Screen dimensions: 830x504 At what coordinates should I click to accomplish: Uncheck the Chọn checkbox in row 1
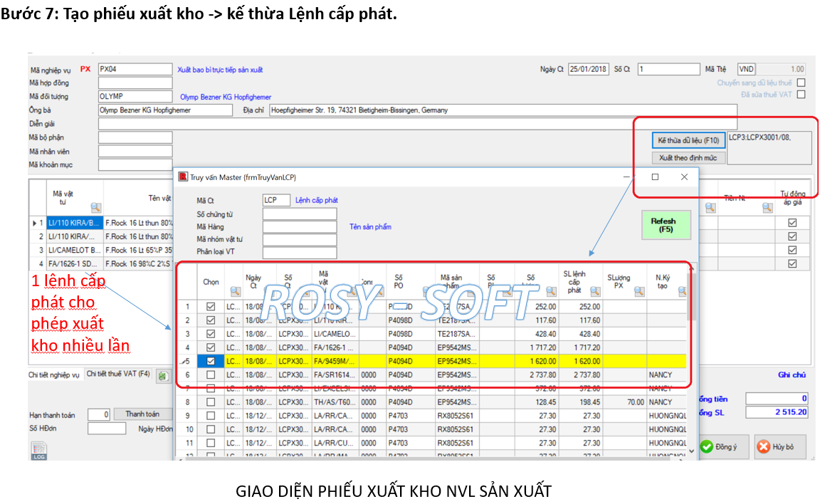[211, 307]
